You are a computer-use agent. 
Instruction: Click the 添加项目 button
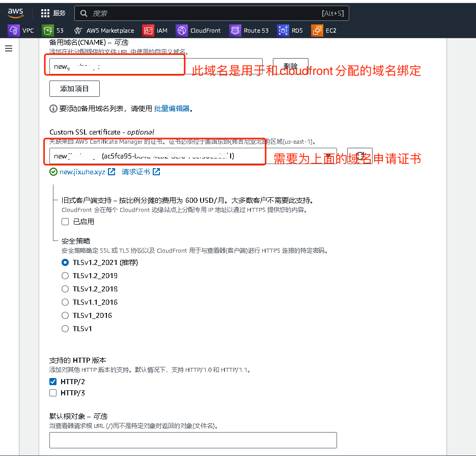click(74, 89)
